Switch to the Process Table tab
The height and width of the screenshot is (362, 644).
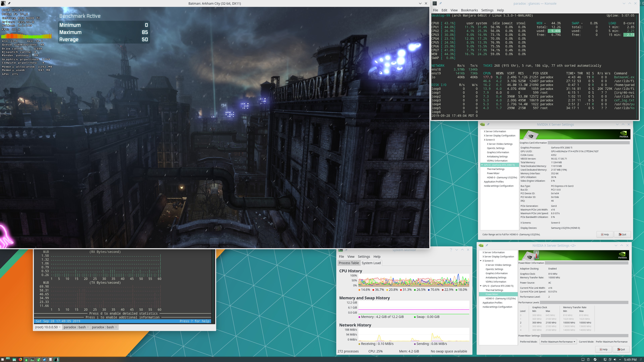click(349, 263)
